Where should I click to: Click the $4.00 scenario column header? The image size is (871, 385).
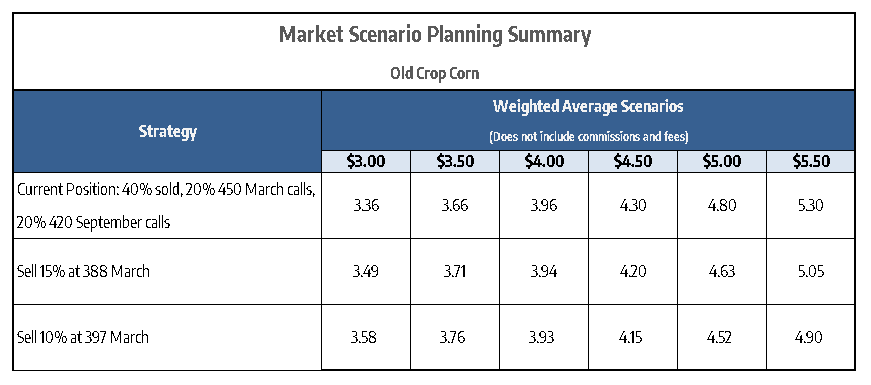[544, 162]
